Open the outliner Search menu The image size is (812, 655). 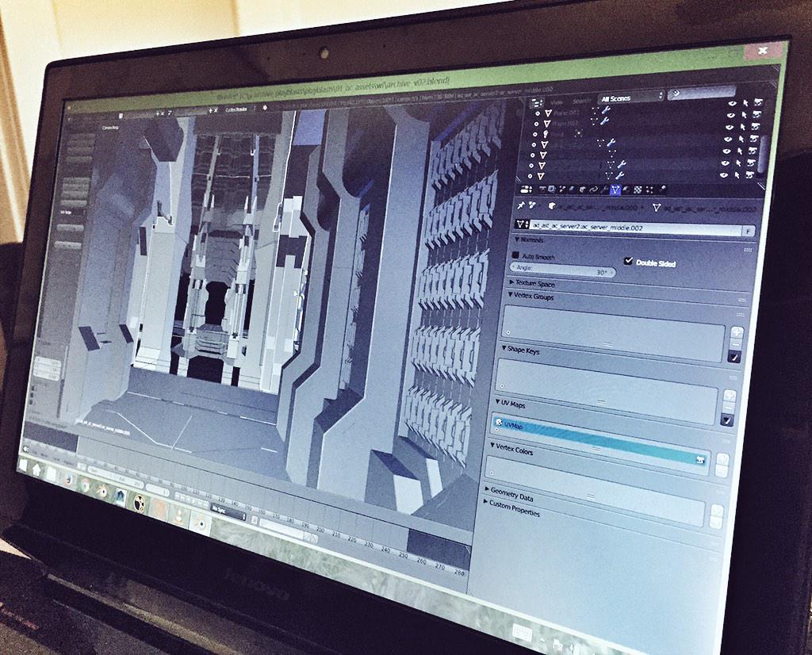tap(581, 102)
